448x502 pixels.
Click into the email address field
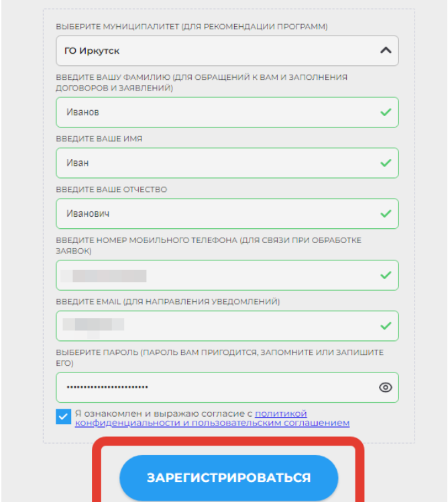point(215,325)
